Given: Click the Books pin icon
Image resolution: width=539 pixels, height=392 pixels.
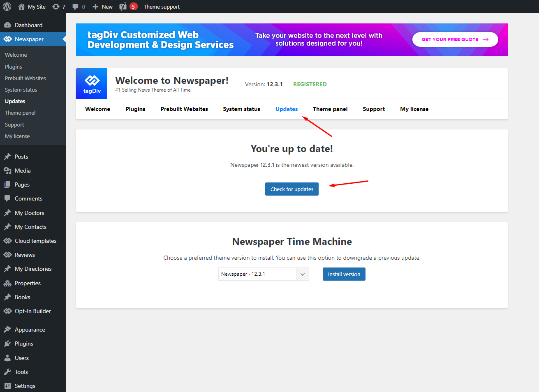Looking at the screenshot, I should coord(7,297).
